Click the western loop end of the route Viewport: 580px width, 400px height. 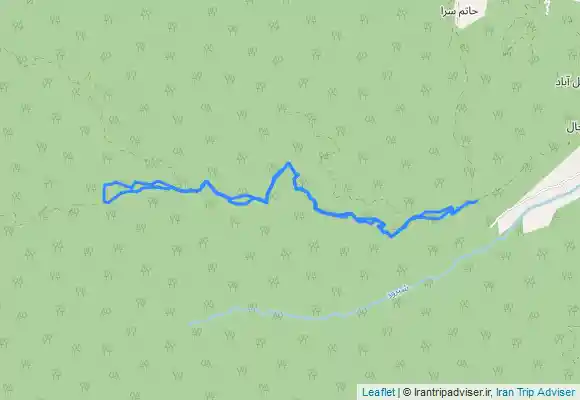pos(105,193)
